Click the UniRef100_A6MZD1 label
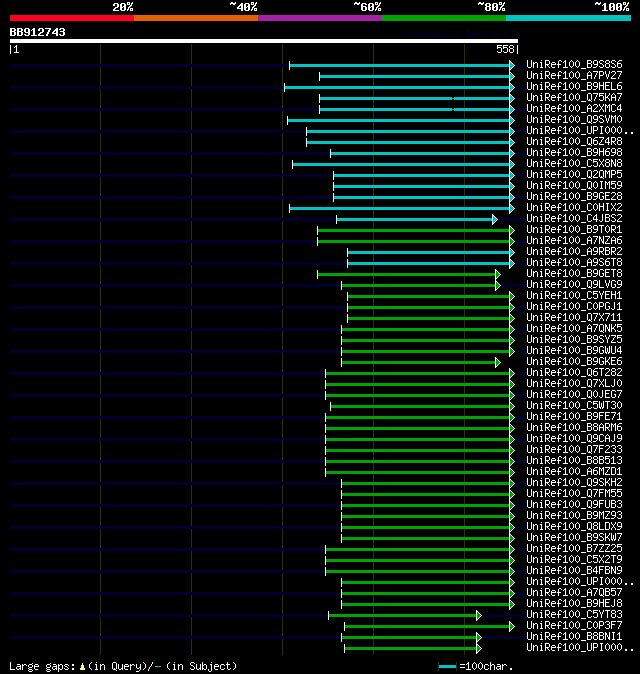The width and height of the screenshot is (640, 674). 574,472
